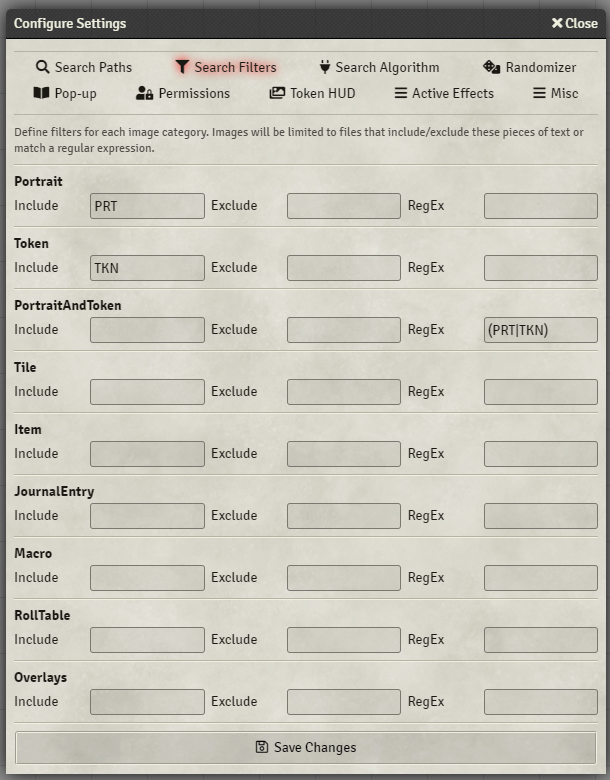The width and height of the screenshot is (610, 780).
Task: Open the Active Effects tab
Action: [x=444, y=93]
